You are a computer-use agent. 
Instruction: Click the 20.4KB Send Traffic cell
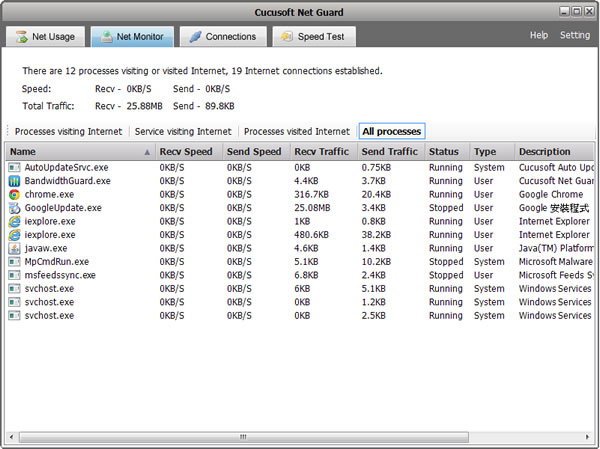click(x=376, y=194)
